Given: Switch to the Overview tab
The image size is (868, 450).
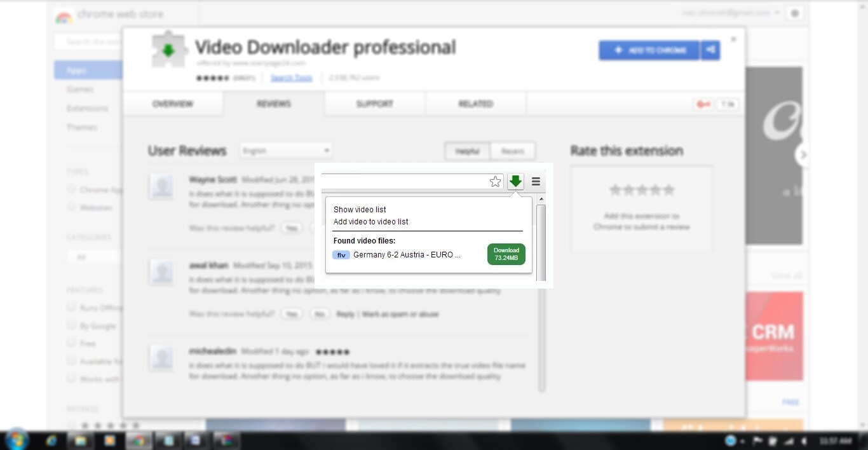Looking at the screenshot, I should click(173, 104).
